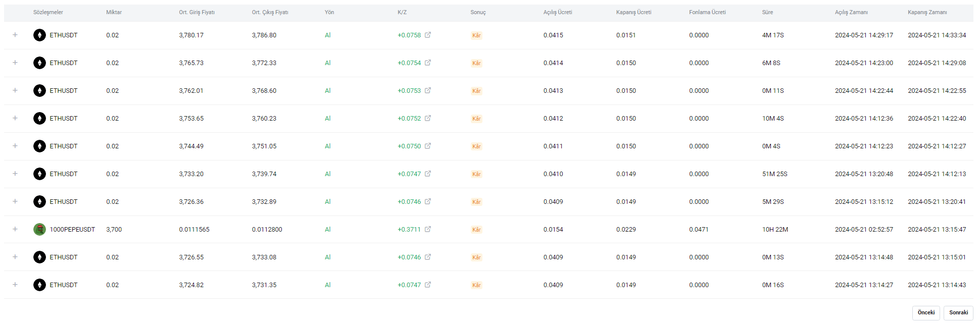980x326 pixels.
Task: Click the Açılış Ücreti column header
Action: tap(558, 12)
